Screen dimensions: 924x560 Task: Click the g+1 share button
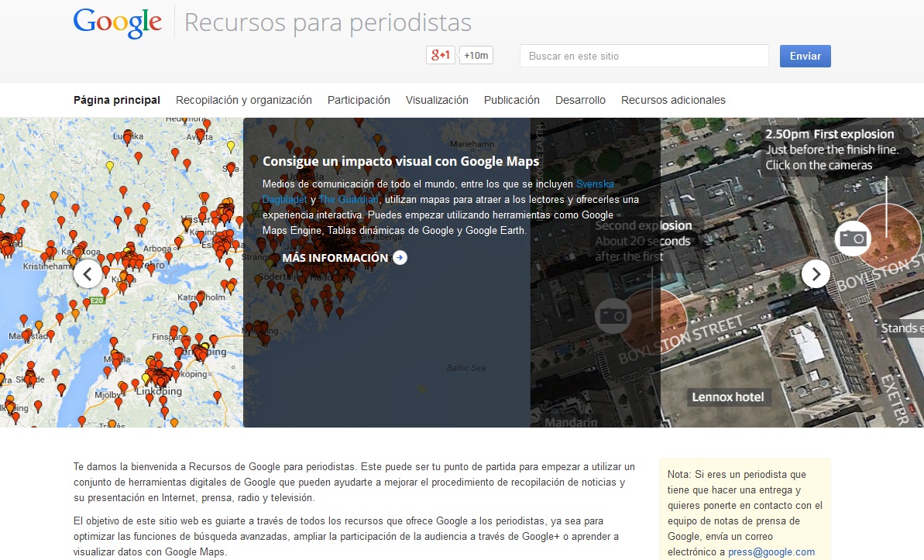(440, 56)
